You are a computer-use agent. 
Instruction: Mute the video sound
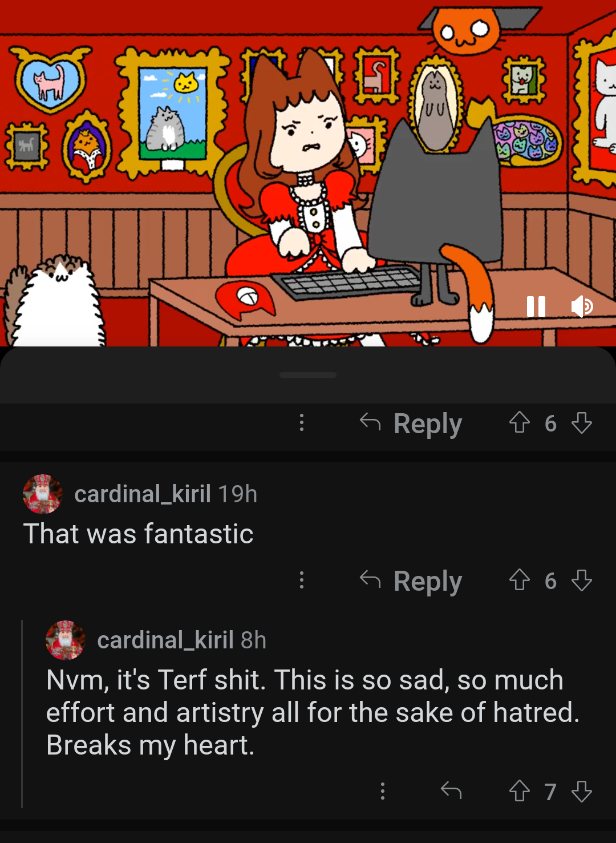pyautogui.click(x=582, y=306)
